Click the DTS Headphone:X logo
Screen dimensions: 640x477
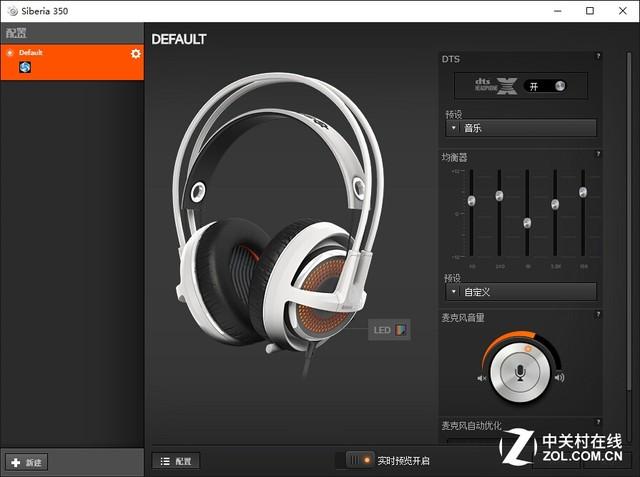pos(496,86)
